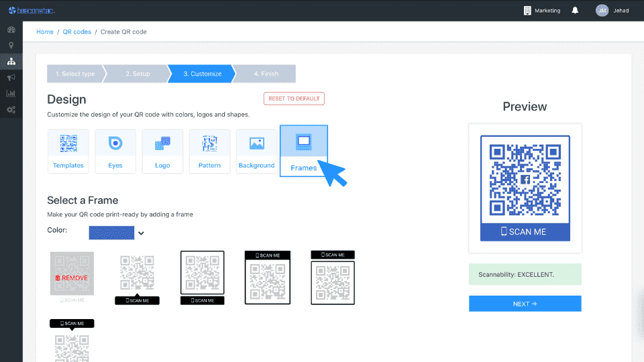Jump to step 4. Finish
The height and width of the screenshot is (362, 644).
266,74
